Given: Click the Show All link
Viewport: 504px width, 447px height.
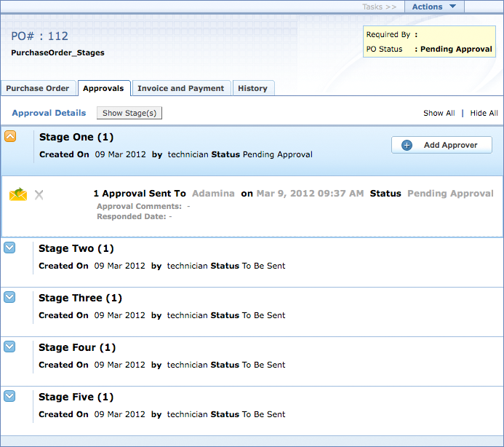Looking at the screenshot, I should (439, 113).
